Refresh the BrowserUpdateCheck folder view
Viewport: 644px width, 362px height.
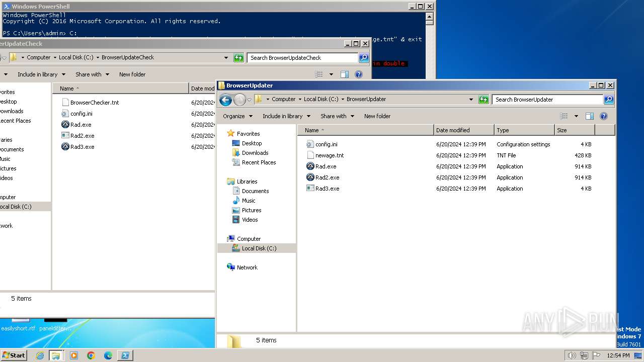point(238,58)
